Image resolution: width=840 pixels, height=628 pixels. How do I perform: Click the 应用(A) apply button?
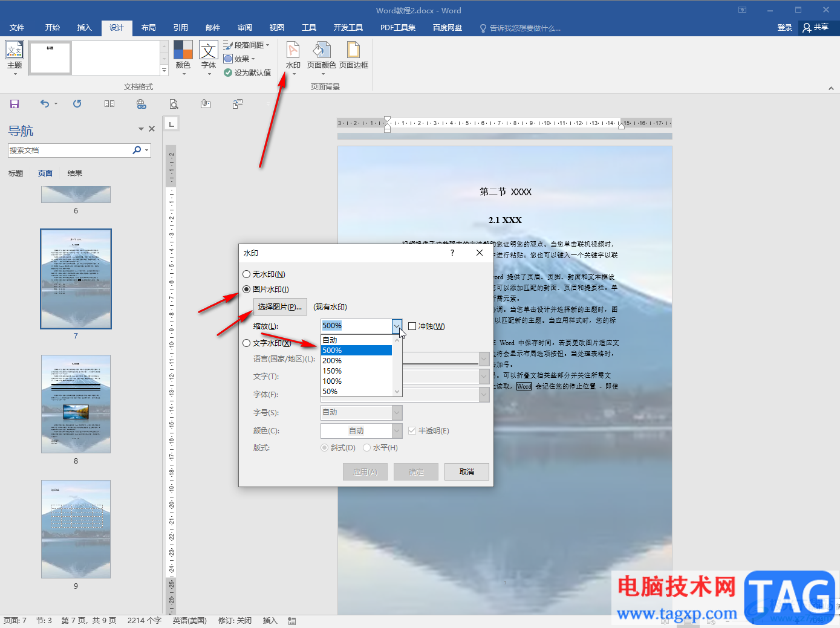[365, 472]
